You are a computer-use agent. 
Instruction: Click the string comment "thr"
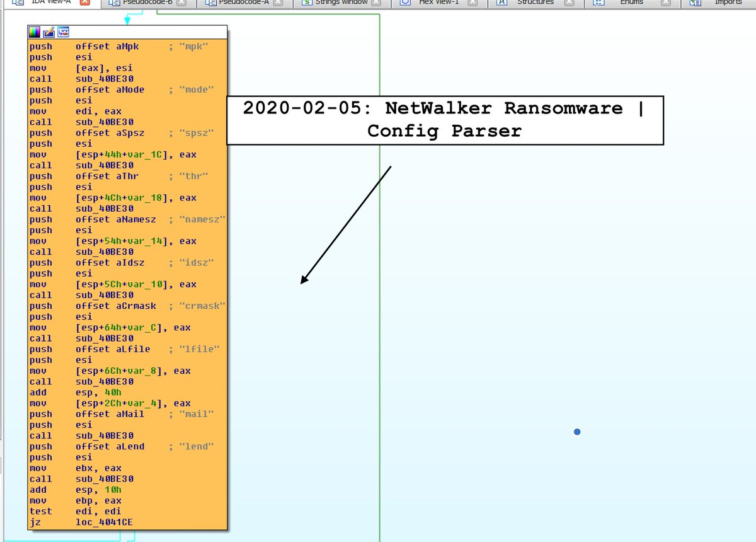point(195,176)
